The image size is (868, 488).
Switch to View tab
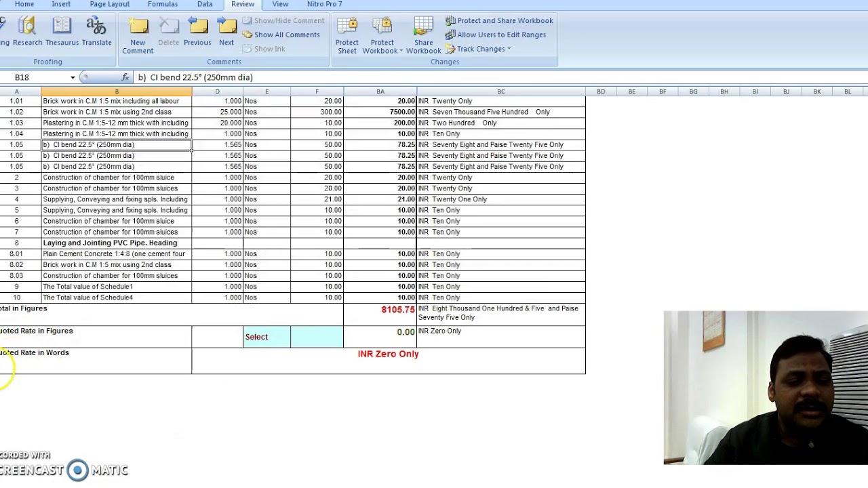click(280, 4)
